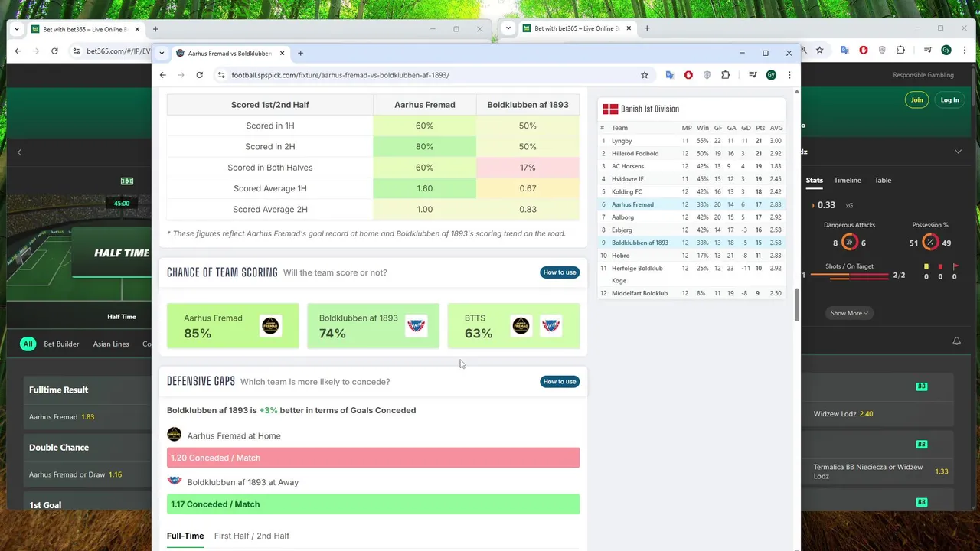This screenshot has height=551, width=980.
Task: Open Extensions puzzle icon in spspick window
Action: point(726,75)
